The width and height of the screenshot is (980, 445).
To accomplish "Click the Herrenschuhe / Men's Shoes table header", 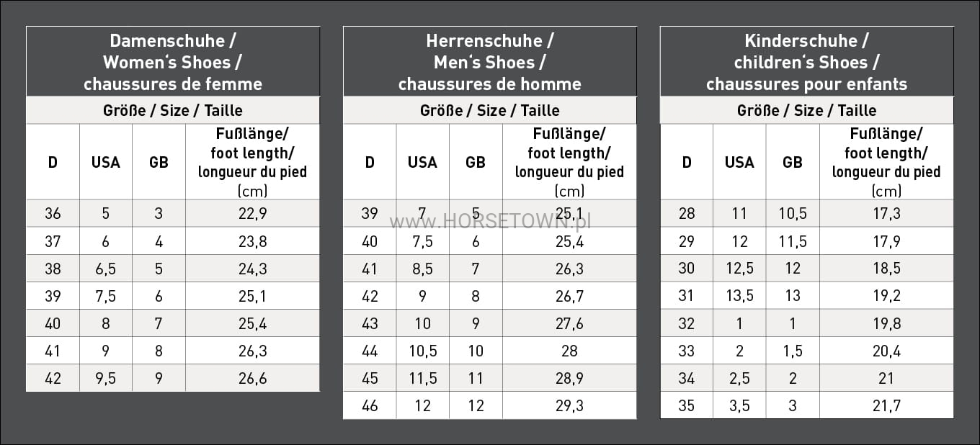I will click(x=490, y=62).
